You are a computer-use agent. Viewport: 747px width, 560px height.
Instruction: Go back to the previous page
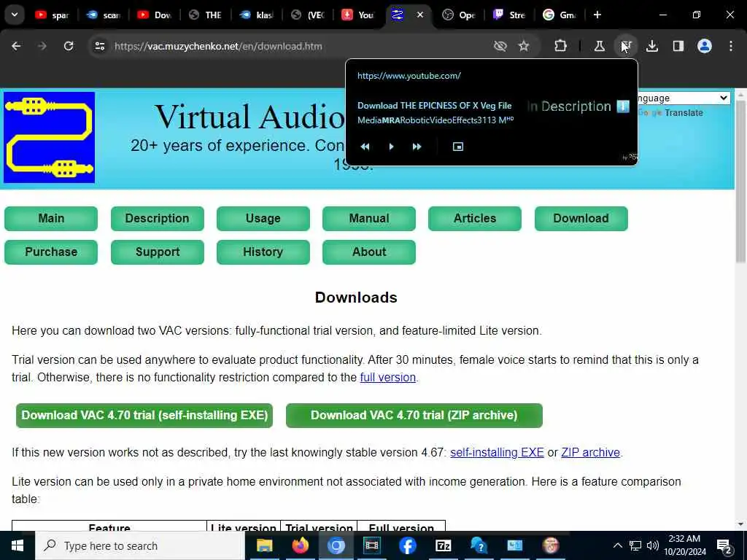pos(16,46)
